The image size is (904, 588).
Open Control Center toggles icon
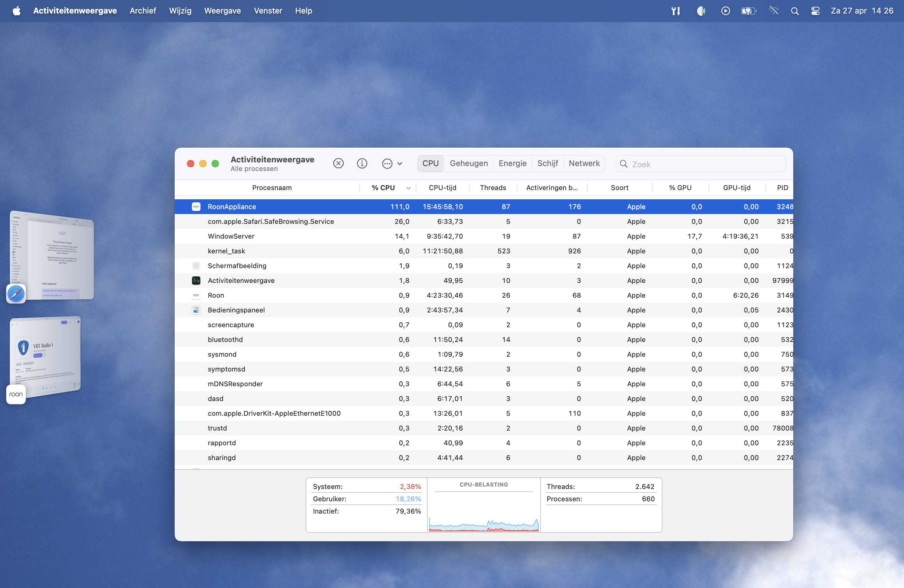(815, 11)
